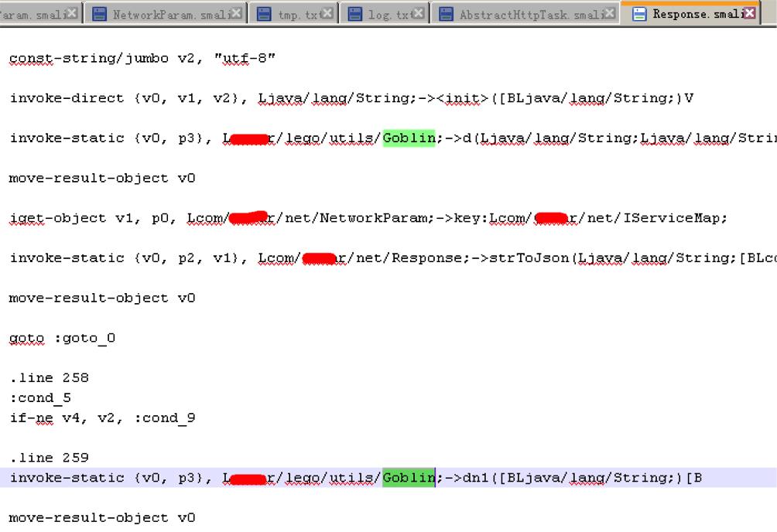Screen dimensions: 777x532
Task: Click the disk icon on NetworkParam.smali tab
Action: [x=99, y=14]
